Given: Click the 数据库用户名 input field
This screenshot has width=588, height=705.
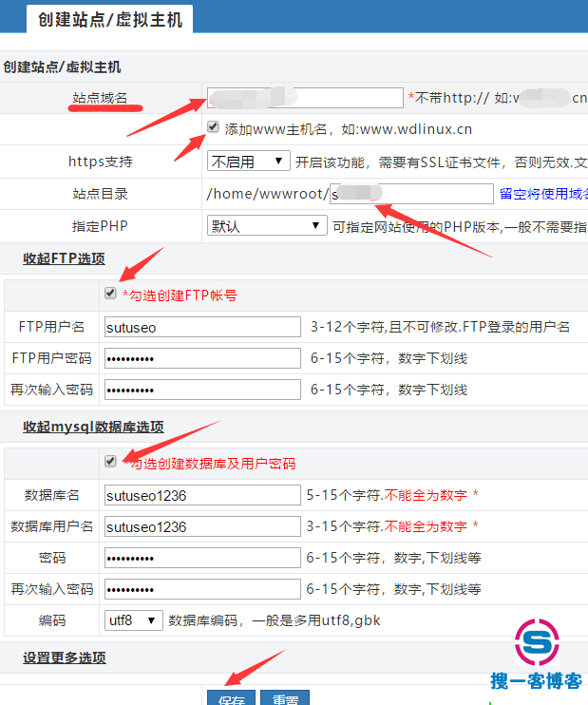Looking at the screenshot, I should pyautogui.click(x=202, y=526).
